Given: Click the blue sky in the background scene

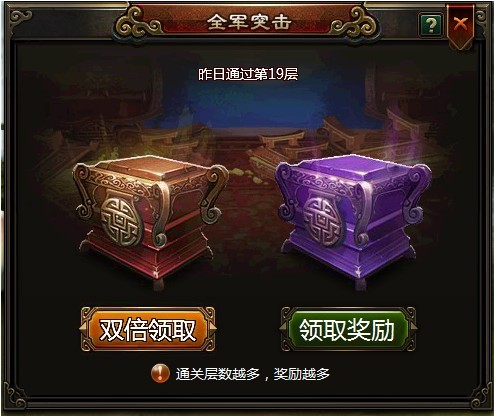Looking at the screenshot, I should click(x=248, y=105).
